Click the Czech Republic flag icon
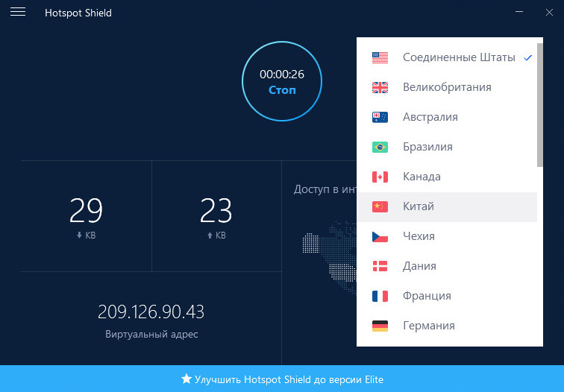The image size is (564, 392). [380, 236]
